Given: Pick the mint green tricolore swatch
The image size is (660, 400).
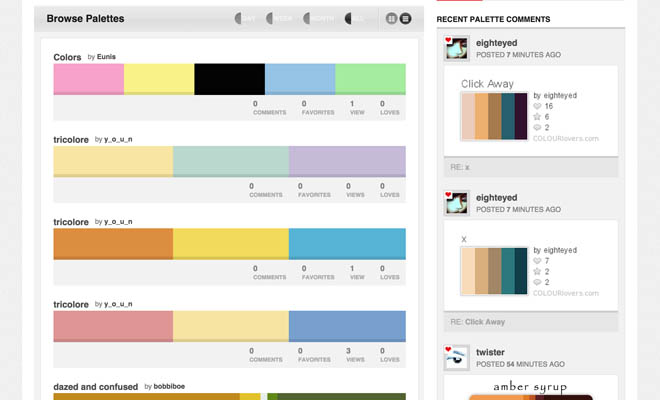Looking at the screenshot, I should [231, 162].
